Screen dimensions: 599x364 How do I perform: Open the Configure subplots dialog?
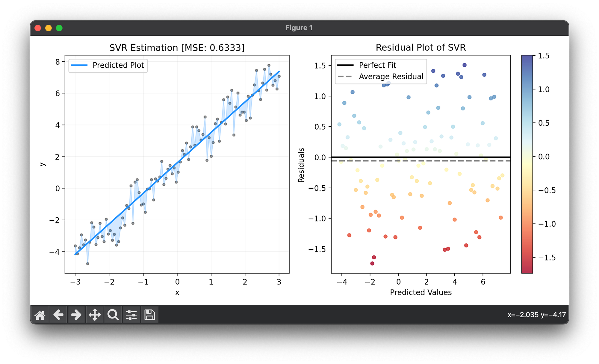tap(131, 315)
